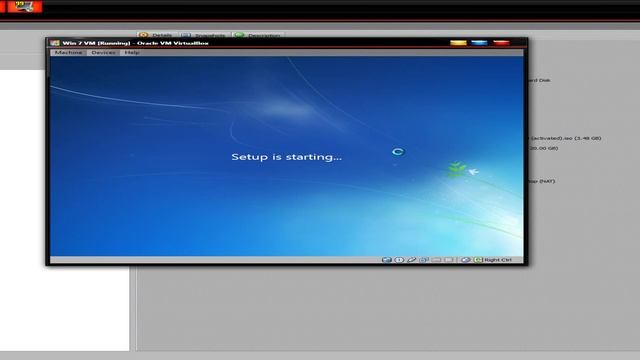Screen dimensions: 640x360
Task: Click the network adapter icon in VM status bar
Action: tap(424, 260)
